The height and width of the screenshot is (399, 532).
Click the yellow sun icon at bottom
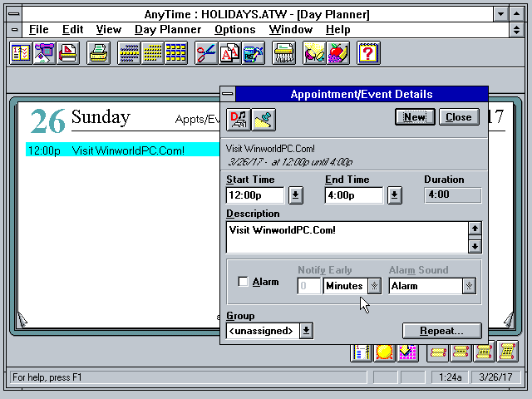coord(384,352)
